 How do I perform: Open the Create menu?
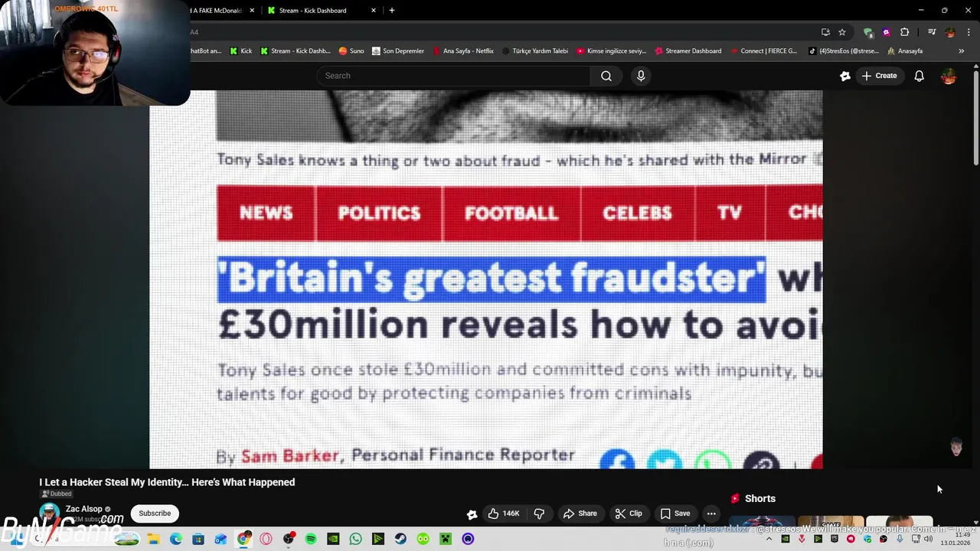tap(879, 76)
